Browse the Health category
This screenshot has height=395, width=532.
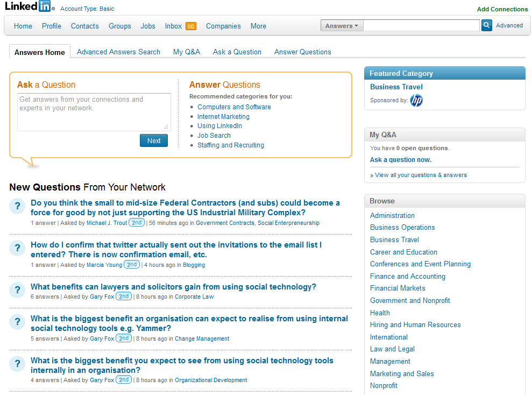point(380,313)
